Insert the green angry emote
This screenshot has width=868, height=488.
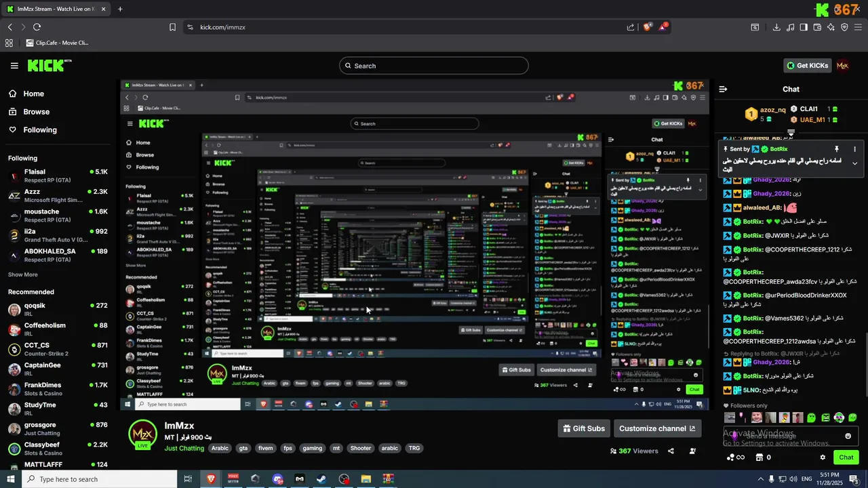tap(825, 418)
